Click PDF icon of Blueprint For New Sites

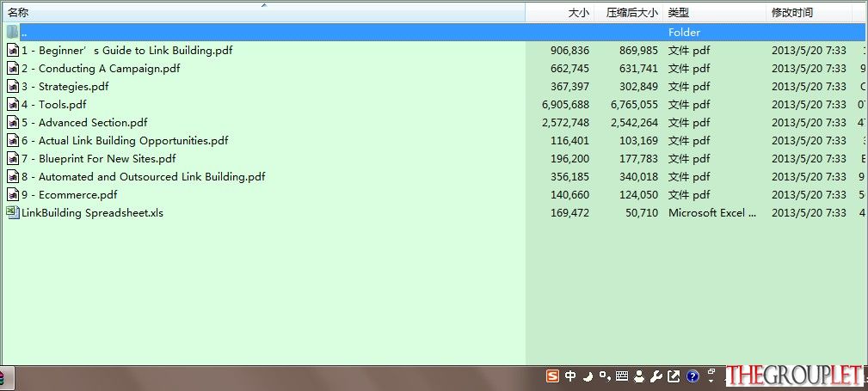coord(13,159)
